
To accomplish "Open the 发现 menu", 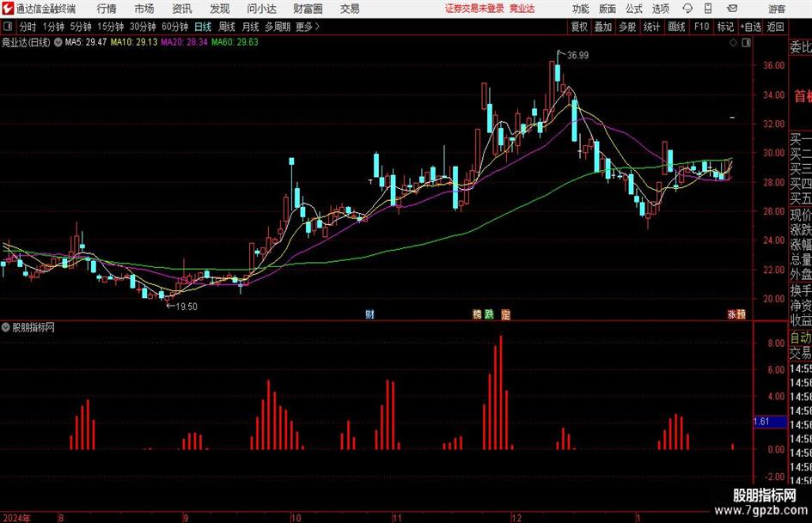I will pyautogui.click(x=220, y=9).
